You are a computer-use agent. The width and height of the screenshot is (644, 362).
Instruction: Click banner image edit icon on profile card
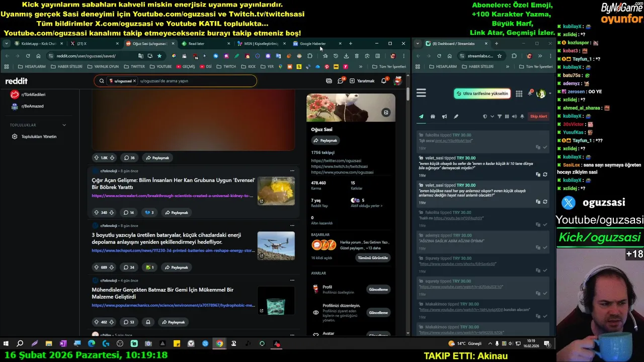[386, 112]
